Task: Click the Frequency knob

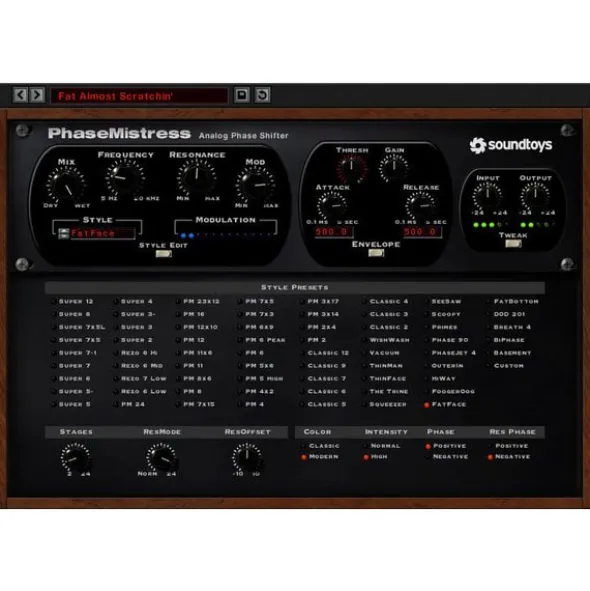Action: click(125, 178)
